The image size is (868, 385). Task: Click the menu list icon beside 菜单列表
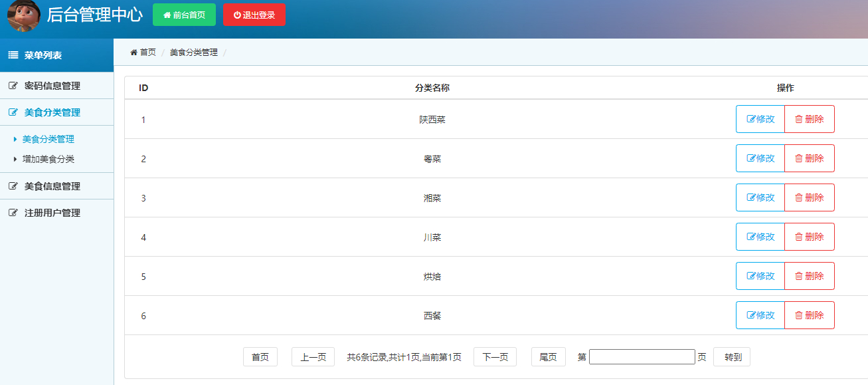coord(11,56)
